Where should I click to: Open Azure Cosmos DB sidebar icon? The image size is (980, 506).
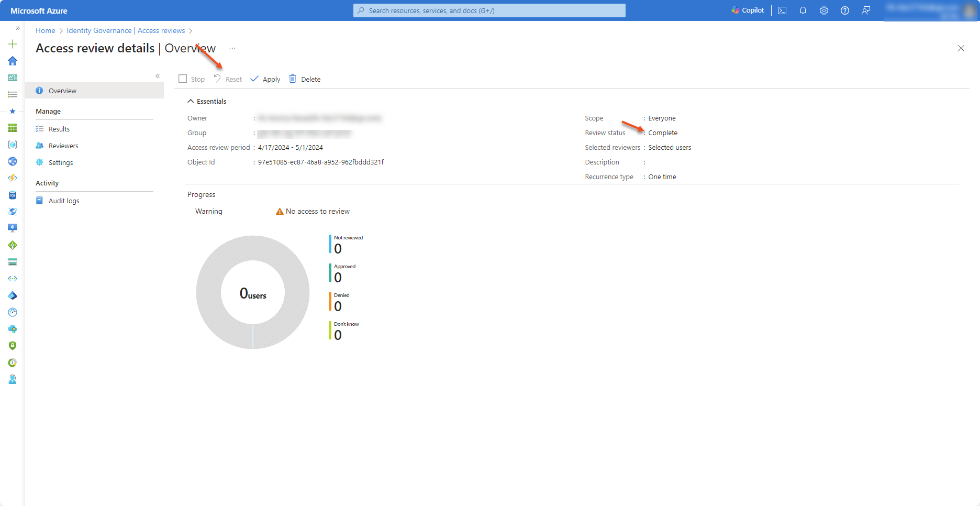[x=13, y=212]
